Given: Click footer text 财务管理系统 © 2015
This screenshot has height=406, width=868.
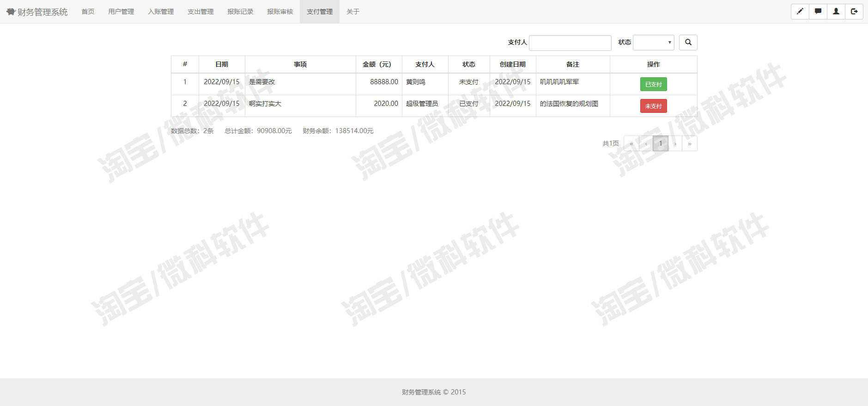Looking at the screenshot, I should click(434, 392).
